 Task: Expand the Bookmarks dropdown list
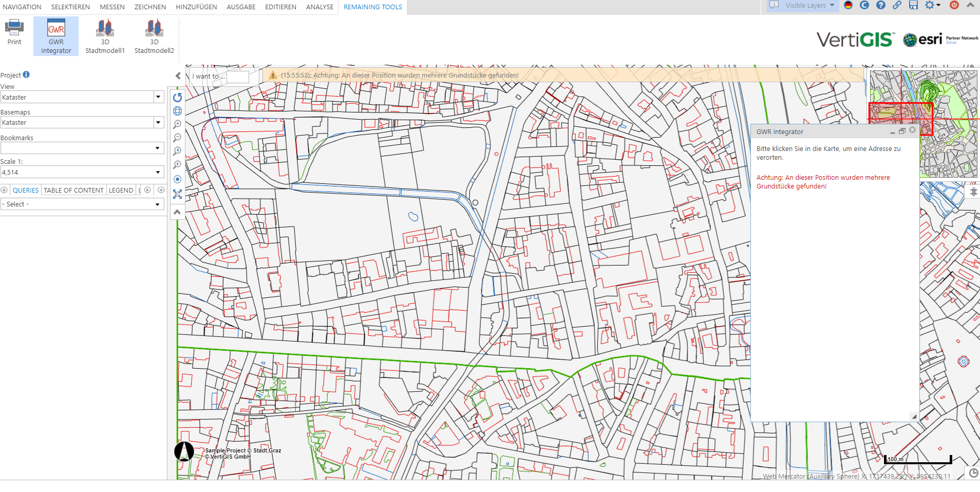click(x=158, y=148)
